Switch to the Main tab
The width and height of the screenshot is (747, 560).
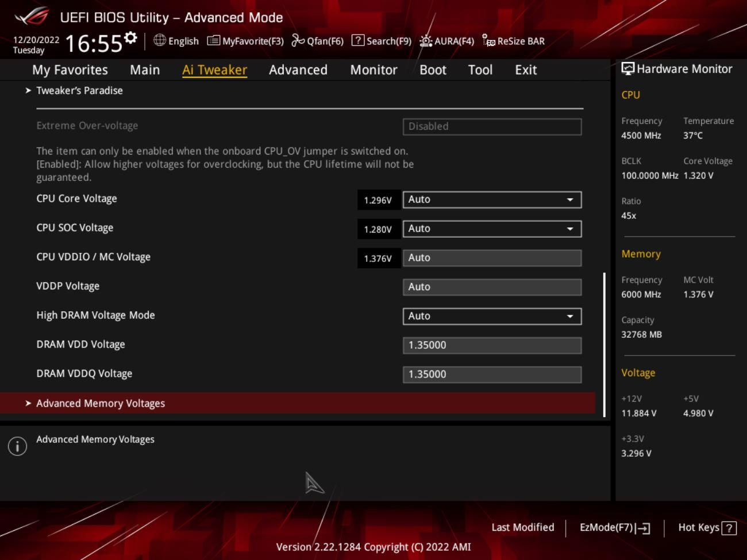tap(145, 70)
